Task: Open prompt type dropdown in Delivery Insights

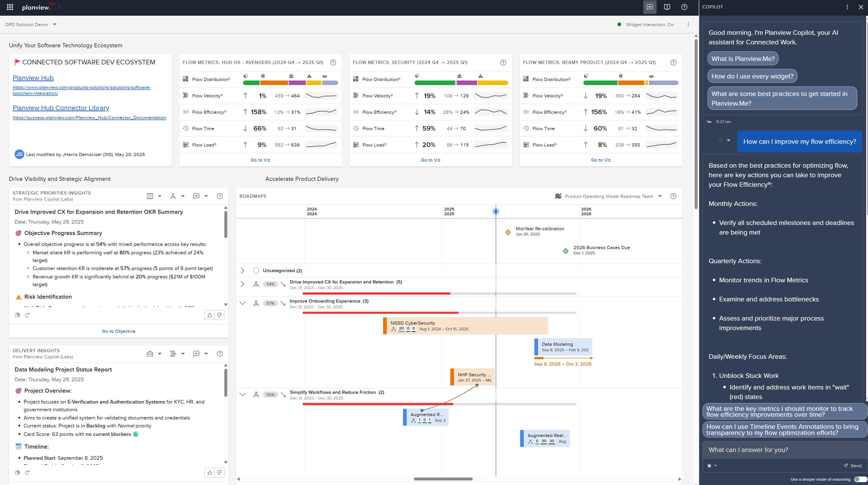Action: (201, 354)
